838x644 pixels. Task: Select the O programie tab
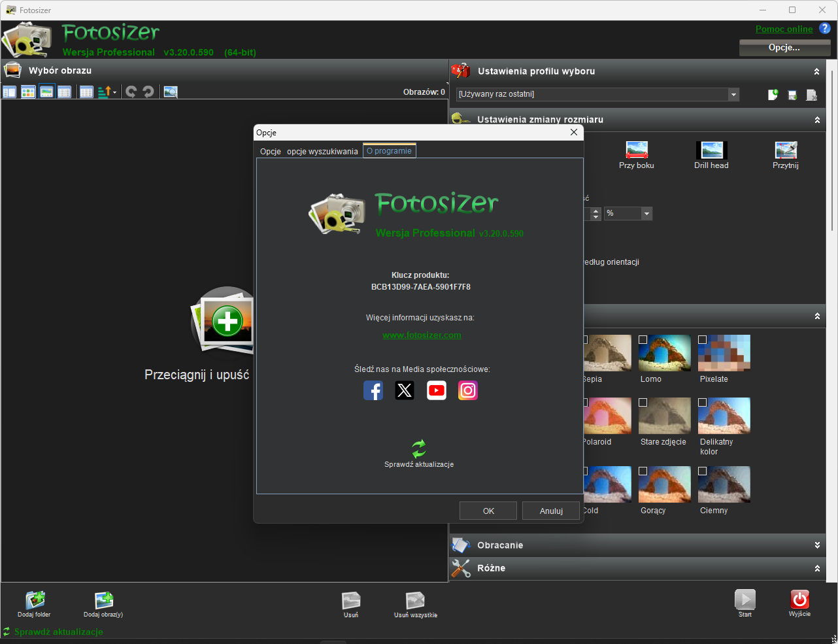tap(390, 151)
